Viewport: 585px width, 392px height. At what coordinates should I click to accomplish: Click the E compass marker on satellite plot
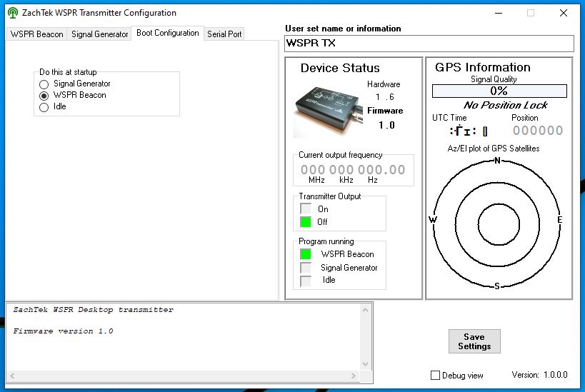[x=559, y=220]
